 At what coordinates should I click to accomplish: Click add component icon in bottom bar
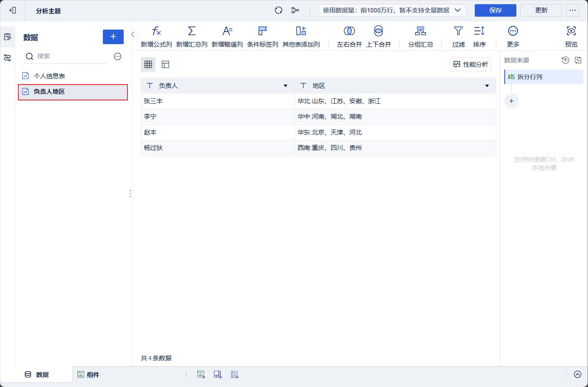(x=201, y=375)
